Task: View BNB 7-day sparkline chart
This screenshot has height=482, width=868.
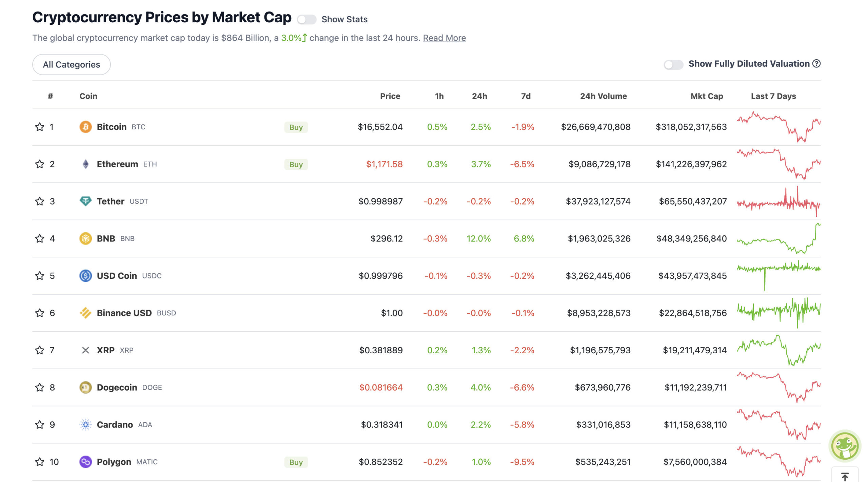Action: pyautogui.click(x=778, y=239)
